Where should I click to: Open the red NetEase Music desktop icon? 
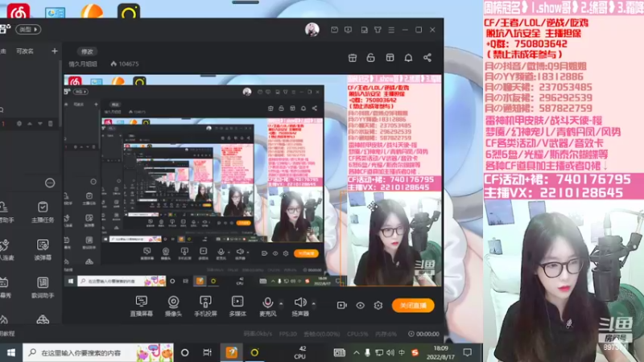pyautogui.click(x=18, y=11)
